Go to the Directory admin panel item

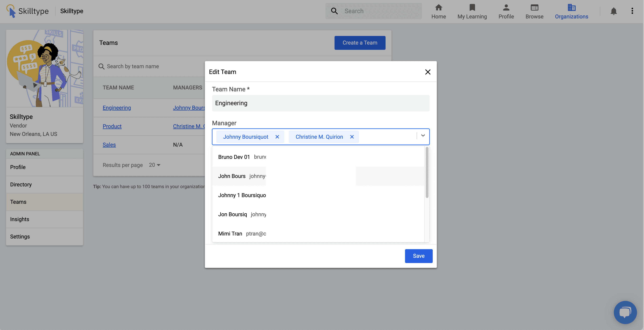(x=21, y=184)
